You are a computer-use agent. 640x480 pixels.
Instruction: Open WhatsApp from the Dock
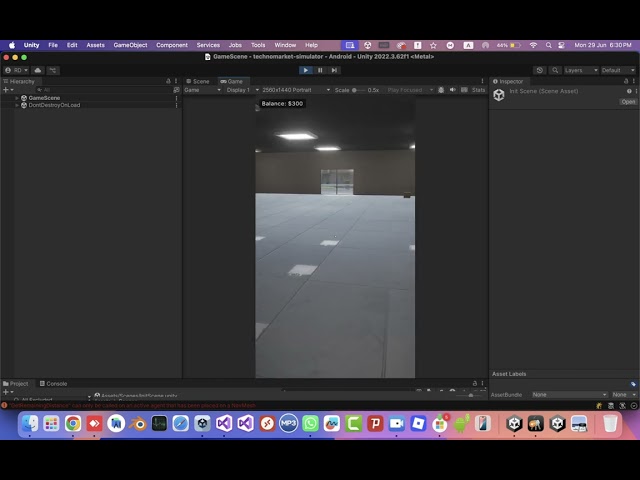point(310,424)
